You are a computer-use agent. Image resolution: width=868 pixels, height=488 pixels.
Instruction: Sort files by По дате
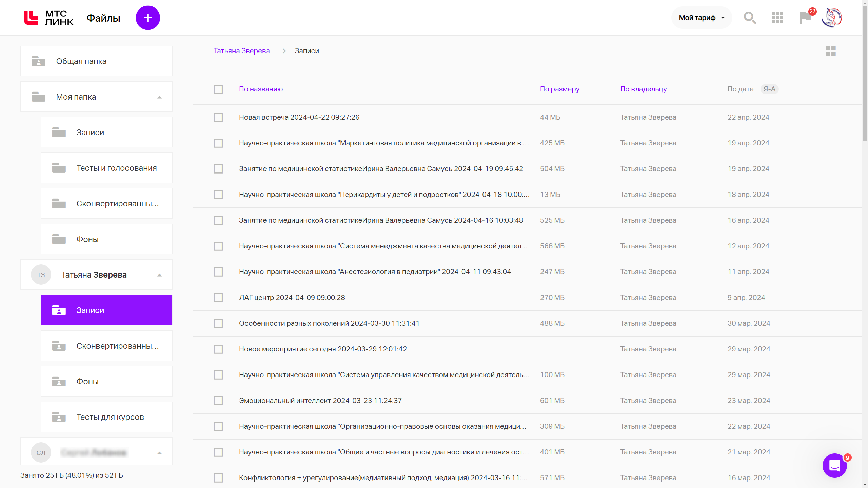pyautogui.click(x=741, y=89)
